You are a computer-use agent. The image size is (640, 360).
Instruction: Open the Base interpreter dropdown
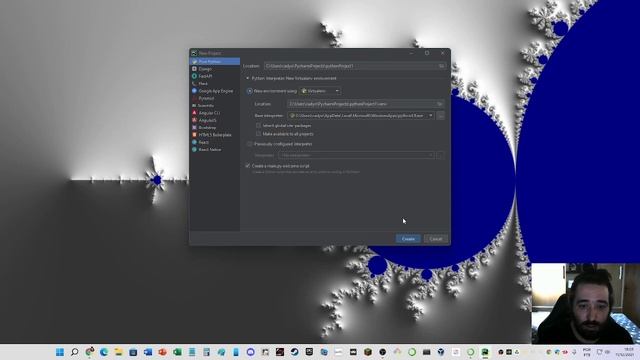coord(361,116)
